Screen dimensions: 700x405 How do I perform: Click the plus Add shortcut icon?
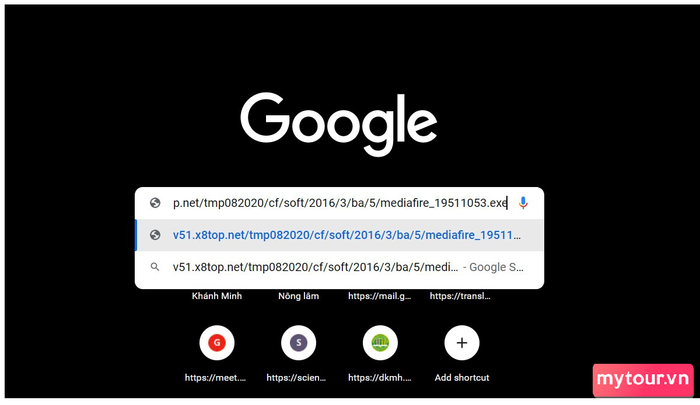462,343
